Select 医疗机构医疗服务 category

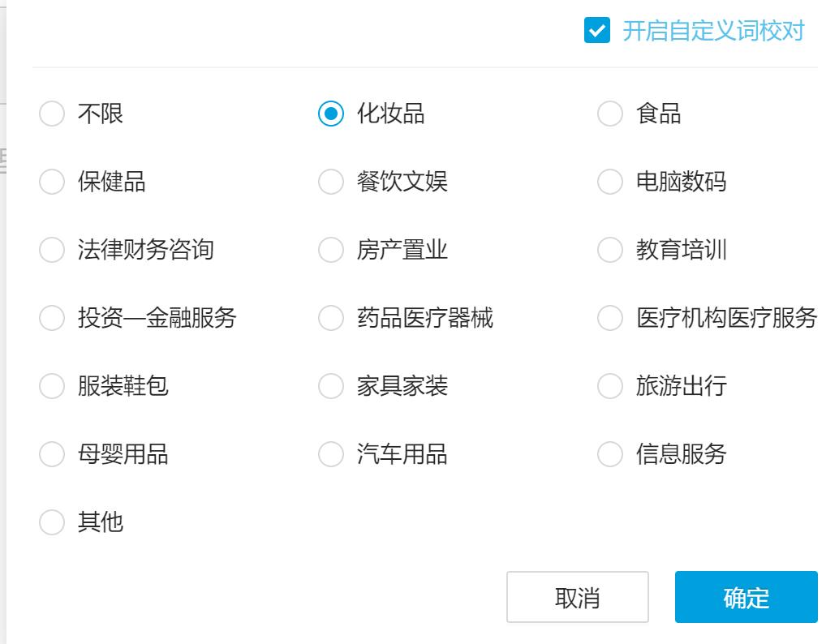point(609,318)
